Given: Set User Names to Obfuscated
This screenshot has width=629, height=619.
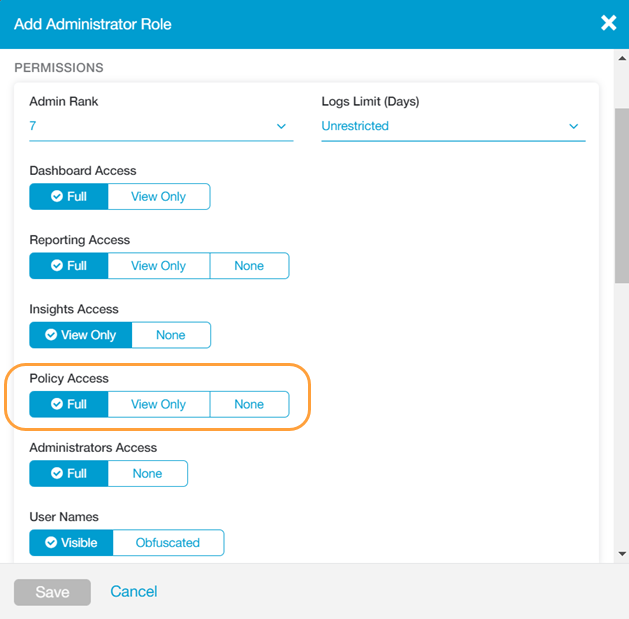Looking at the screenshot, I should (168, 543).
